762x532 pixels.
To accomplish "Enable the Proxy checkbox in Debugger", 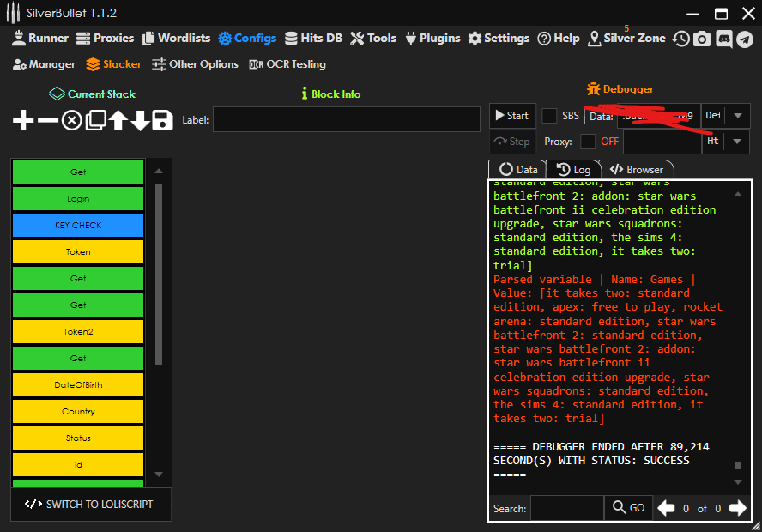I will 588,142.
